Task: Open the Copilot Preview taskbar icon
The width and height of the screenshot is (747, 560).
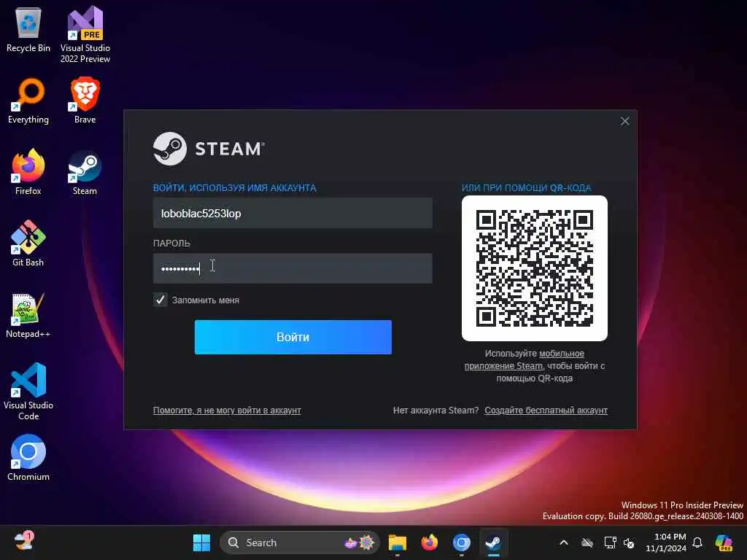Action: tap(724, 542)
